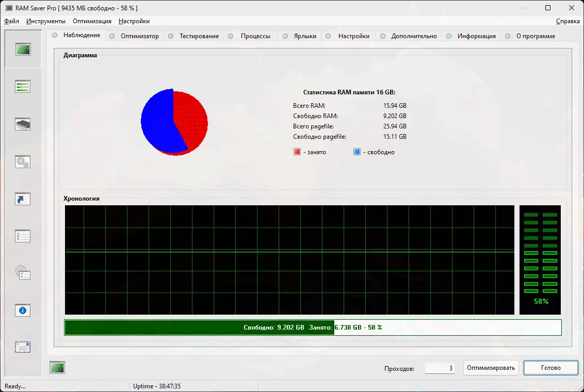Open the processes gears sidebar icon

(x=23, y=161)
